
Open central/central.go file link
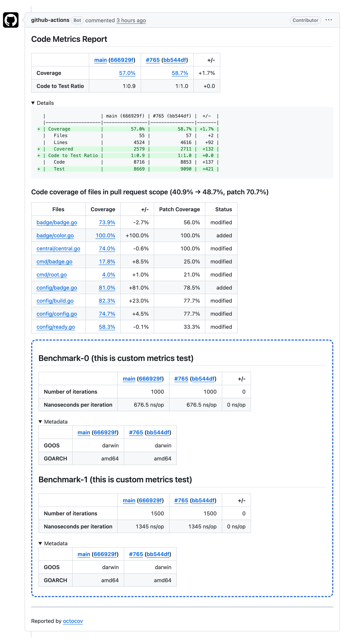click(58, 248)
